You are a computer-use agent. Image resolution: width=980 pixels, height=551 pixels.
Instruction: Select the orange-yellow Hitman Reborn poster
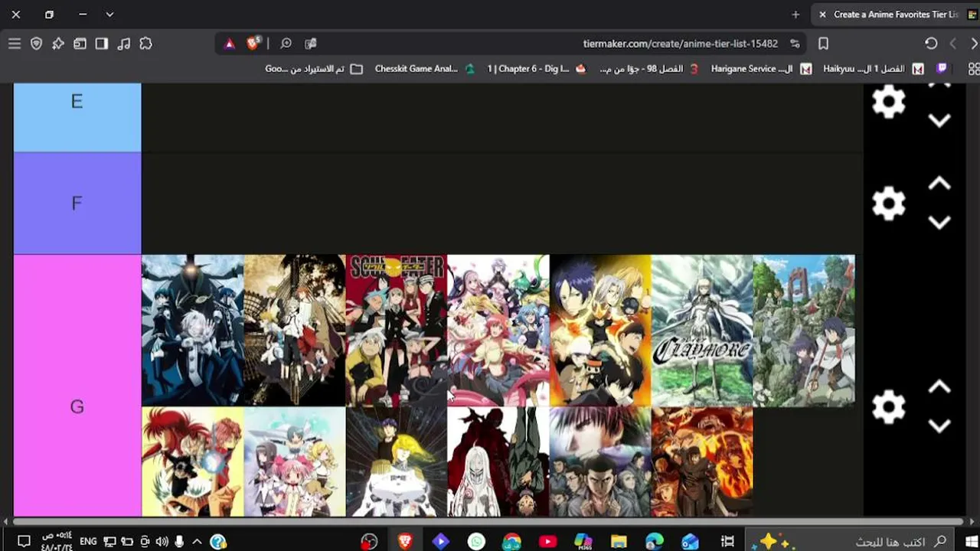[x=600, y=331]
